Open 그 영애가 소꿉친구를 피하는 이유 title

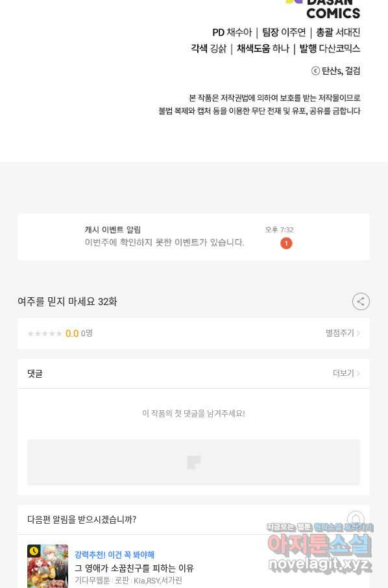[x=134, y=568]
